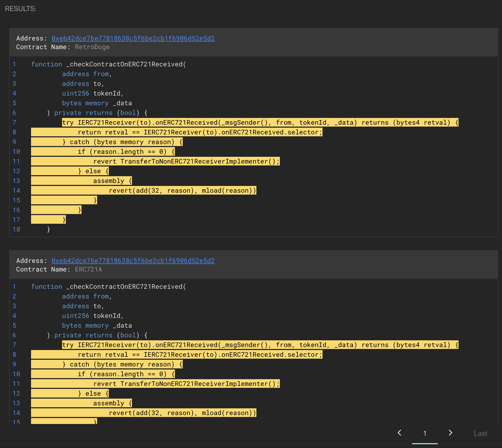Viewport: 502px width, 448px height.
Task: Click line number 18 in RetroDoge snippet
Action: (16, 229)
